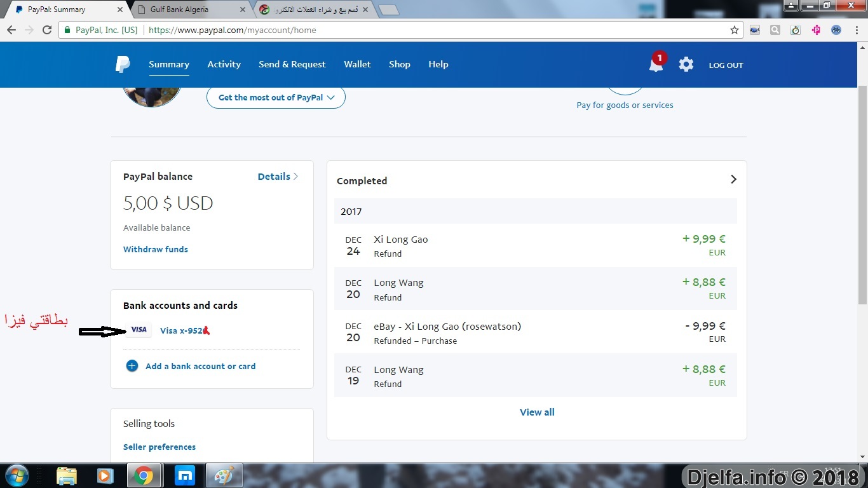Open the Help menu item
Viewport: 868px width, 488px height.
click(438, 64)
